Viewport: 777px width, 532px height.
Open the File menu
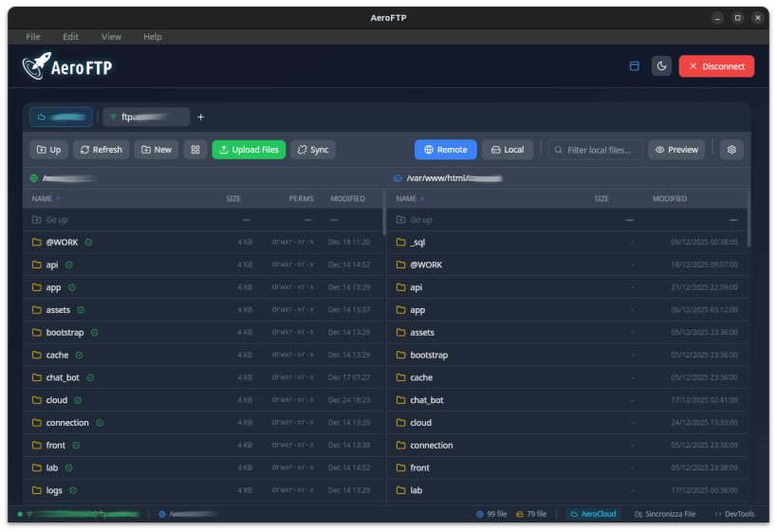point(33,37)
